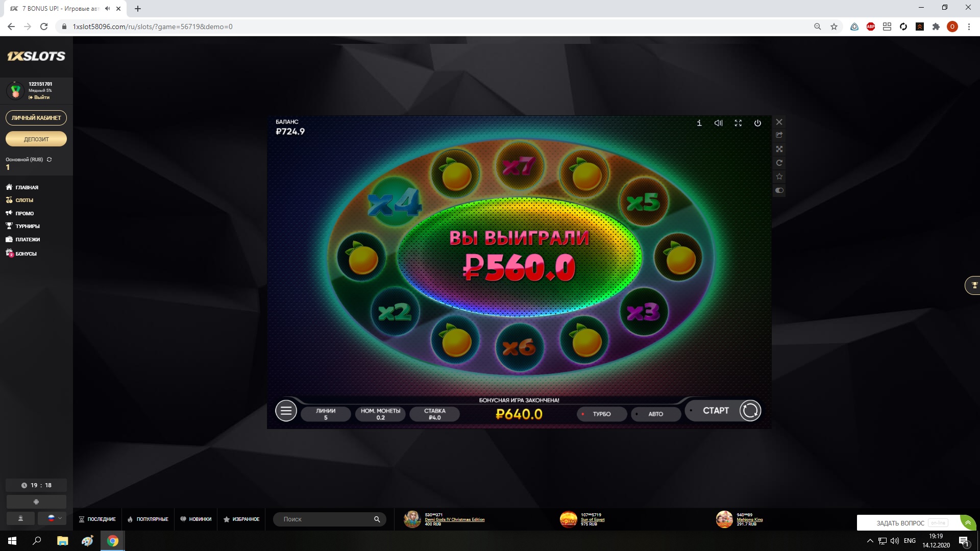Toggle ТУРБО mode
980x551 pixels.
[602, 414]
